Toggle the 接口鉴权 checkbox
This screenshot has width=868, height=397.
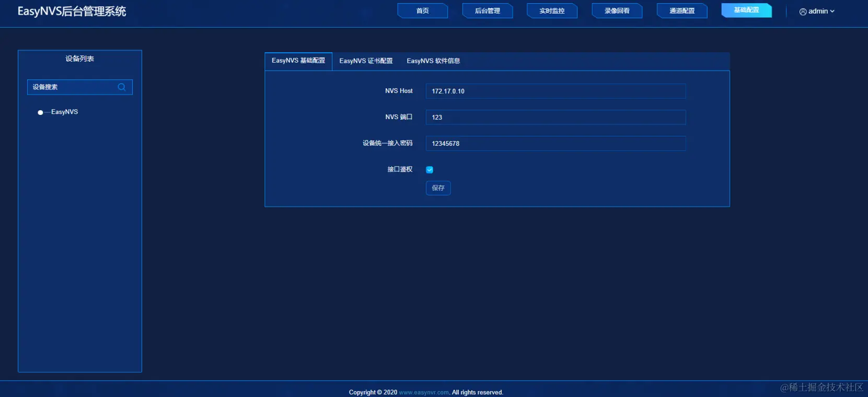[430, 170]
